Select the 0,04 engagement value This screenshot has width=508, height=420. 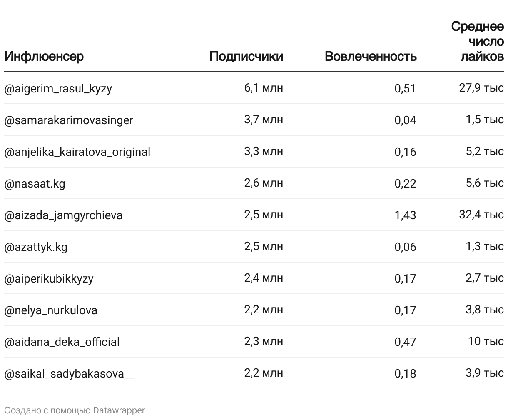[x=405, y=120]
